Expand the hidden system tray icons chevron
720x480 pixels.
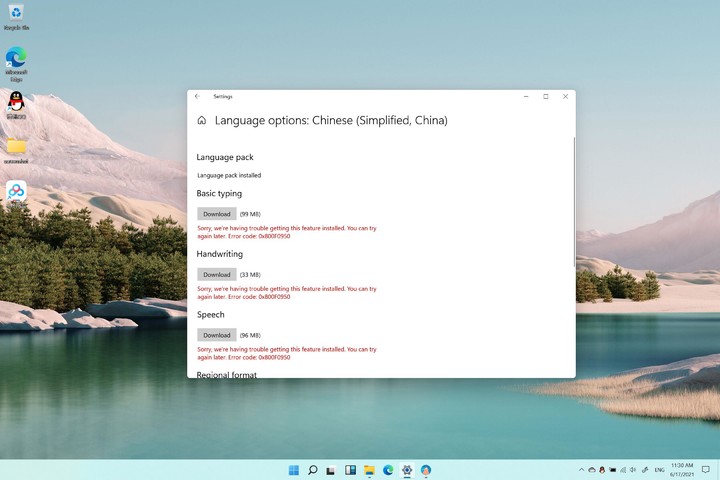point(582,470)
